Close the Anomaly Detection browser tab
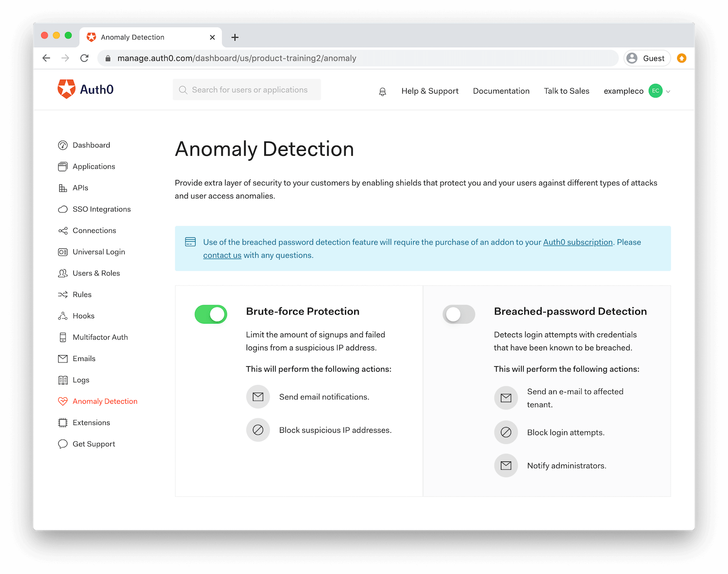This screenshot has height=574, width=728. (212, 37)
